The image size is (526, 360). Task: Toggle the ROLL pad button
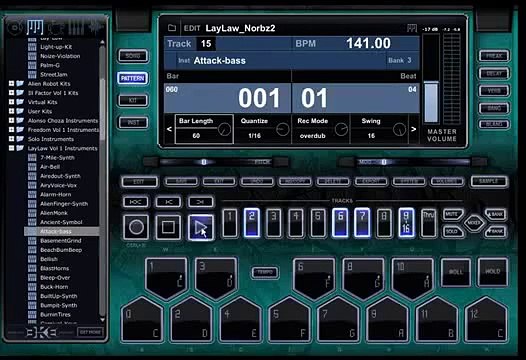tap(456, 272)
